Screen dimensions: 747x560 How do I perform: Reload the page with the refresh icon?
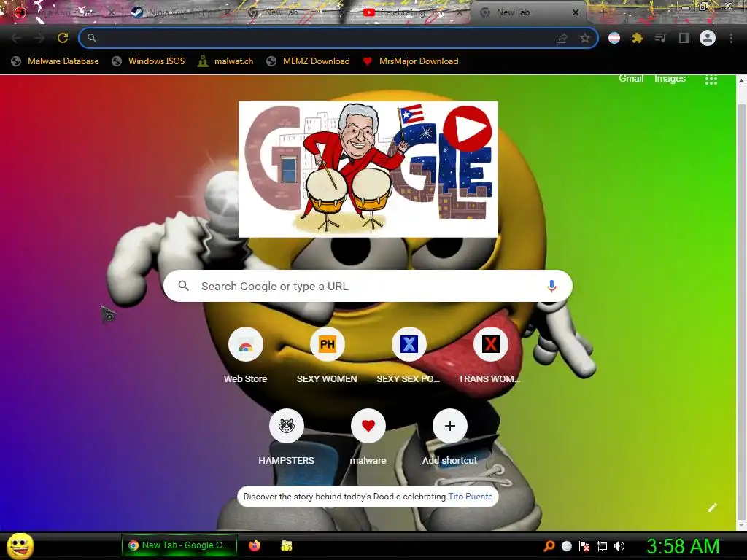click(63, 38)
